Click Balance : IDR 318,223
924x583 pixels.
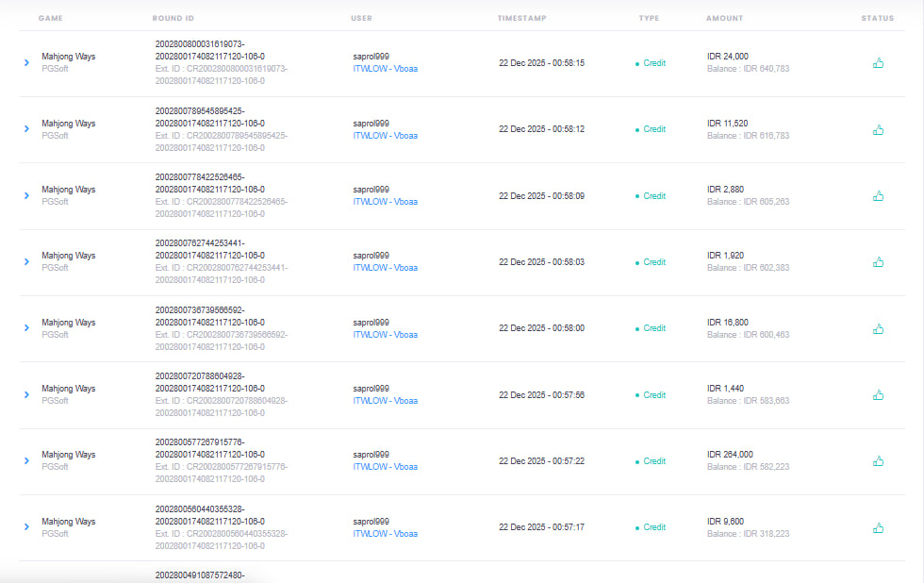point(749,534)
